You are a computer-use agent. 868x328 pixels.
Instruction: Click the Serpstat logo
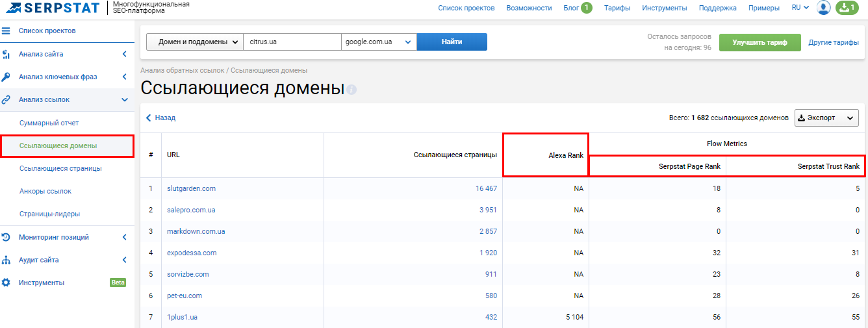53,8
